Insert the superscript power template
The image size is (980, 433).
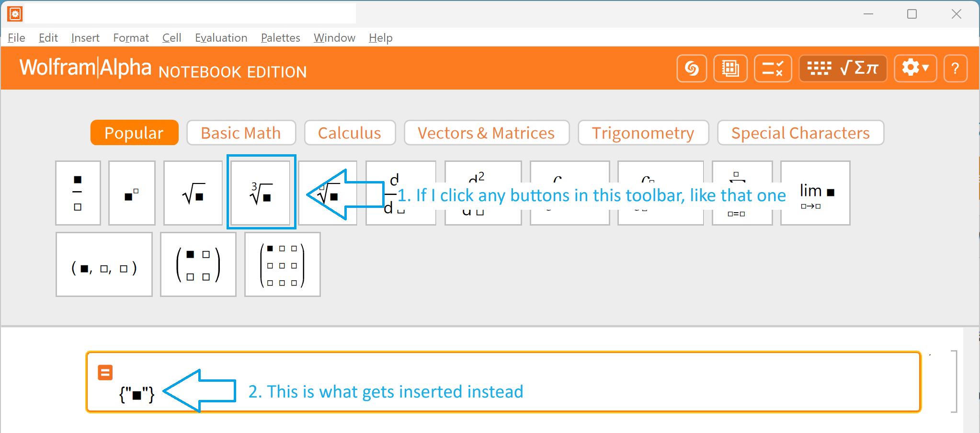(x=132, y=193)
